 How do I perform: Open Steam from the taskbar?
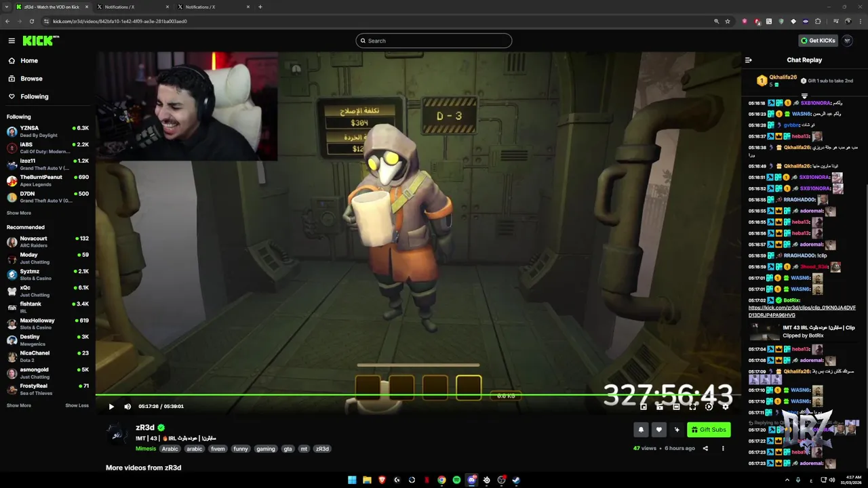[x=516, y=480]
